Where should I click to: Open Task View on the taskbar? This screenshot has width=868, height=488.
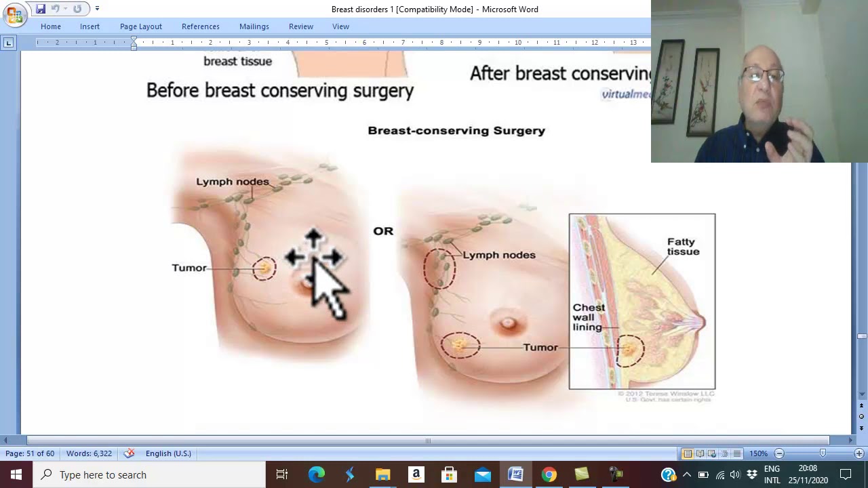tap(282, 474)
